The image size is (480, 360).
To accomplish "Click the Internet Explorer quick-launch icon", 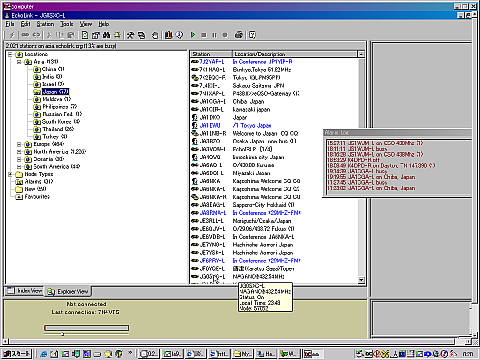I will coord(43,354).
